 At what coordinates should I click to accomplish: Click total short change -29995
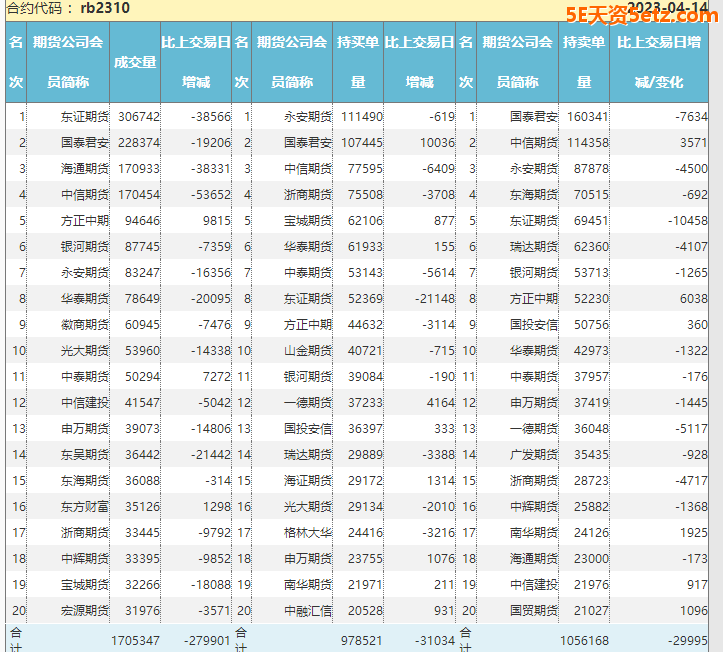pyautogui.click(x=687, y=640)
